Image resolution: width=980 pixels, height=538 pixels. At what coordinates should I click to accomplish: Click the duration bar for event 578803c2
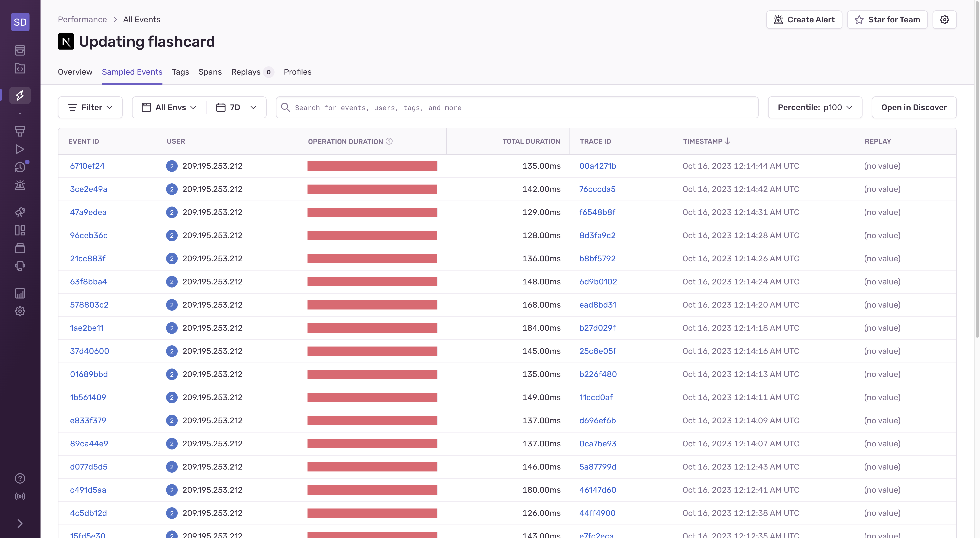[x=372, y=305]
